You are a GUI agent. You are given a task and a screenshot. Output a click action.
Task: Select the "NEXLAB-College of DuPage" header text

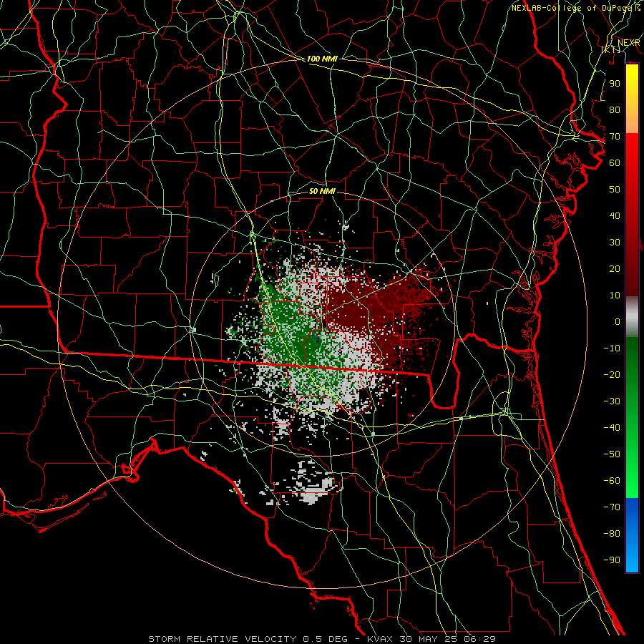(x=572, y=8)
